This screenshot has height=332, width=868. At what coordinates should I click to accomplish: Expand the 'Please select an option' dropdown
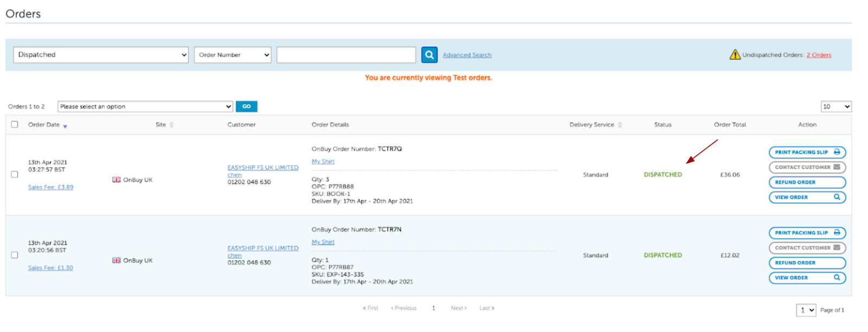click(x=145, y=107)
